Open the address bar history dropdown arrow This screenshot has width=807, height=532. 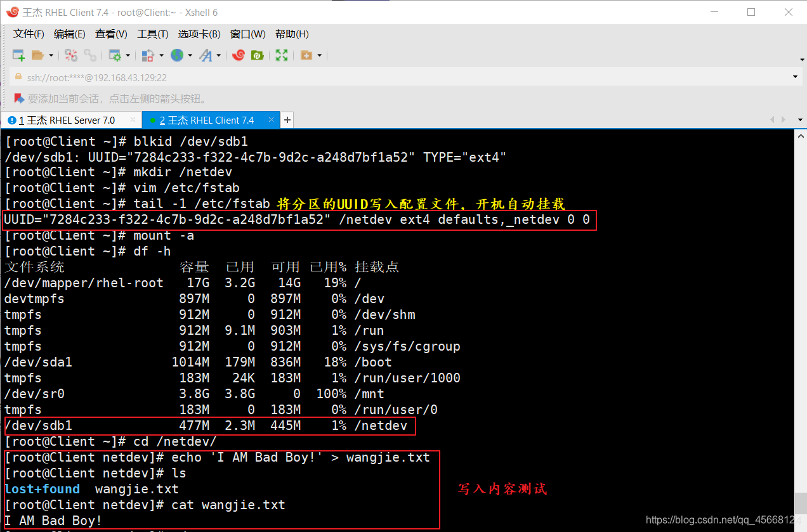(795, 77)
